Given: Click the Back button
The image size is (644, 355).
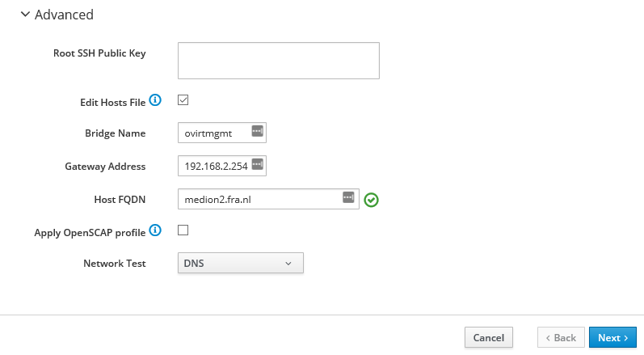Looking at the screenshot, I should click(560, 337).
